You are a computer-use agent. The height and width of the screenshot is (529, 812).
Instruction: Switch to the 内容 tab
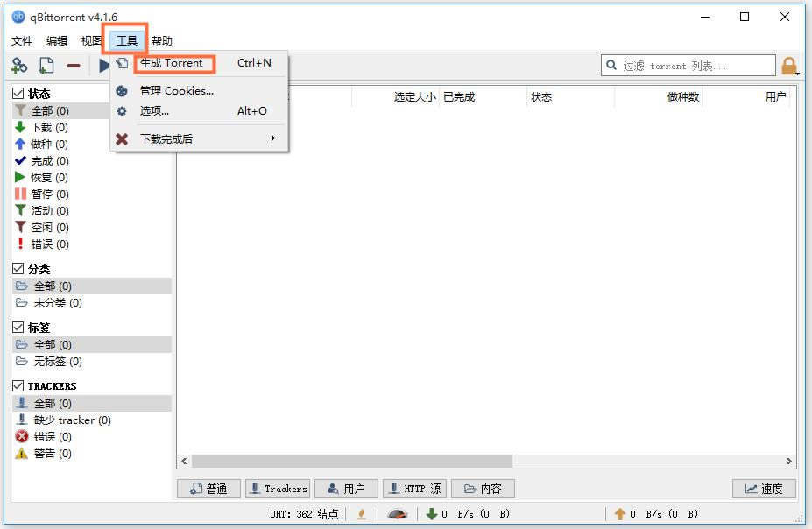[x=484, y=489]
